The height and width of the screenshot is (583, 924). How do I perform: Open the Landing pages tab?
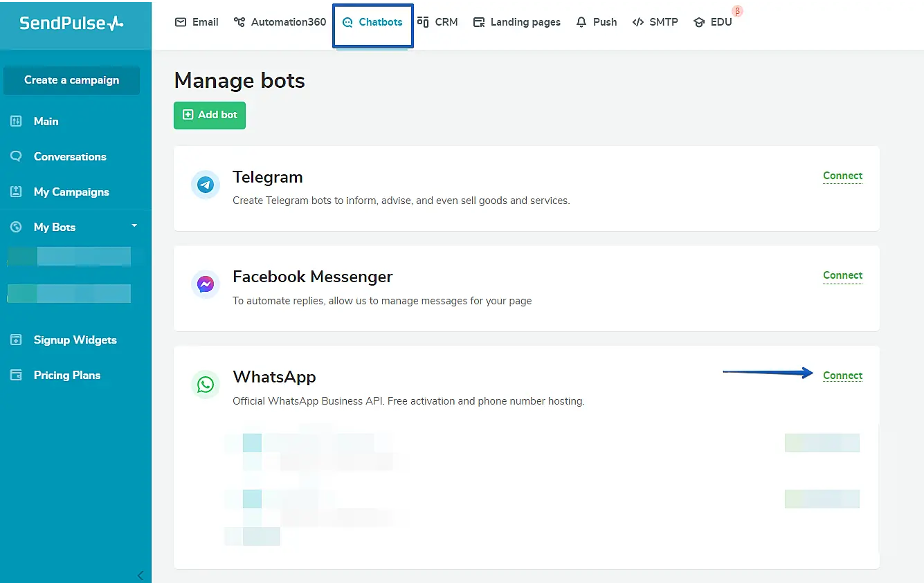pyautogui.click(x=516, y=22)
